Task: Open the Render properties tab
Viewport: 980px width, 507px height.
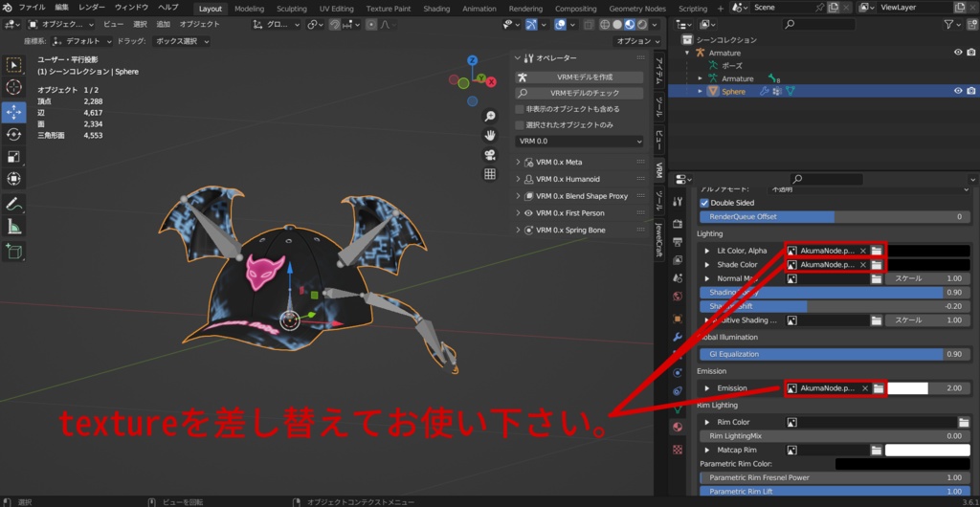Action: pos(678,224)
